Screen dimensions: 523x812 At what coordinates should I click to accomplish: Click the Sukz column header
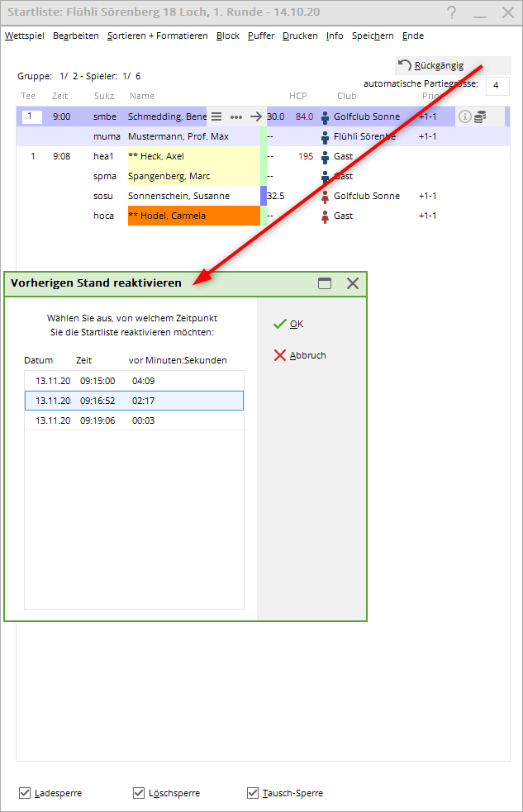pyautogui.click(x=104, y=96)
